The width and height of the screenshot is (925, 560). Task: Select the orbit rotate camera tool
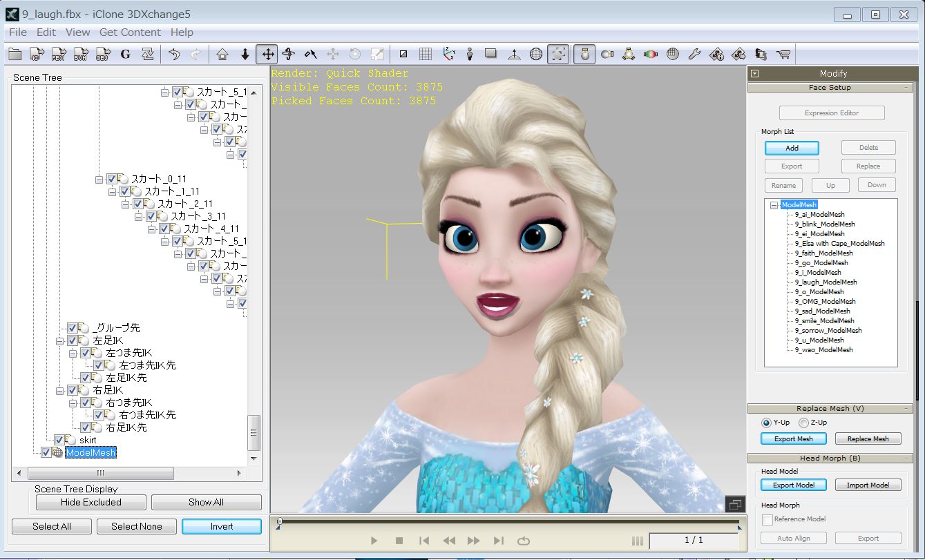click(x=289, y=54)
